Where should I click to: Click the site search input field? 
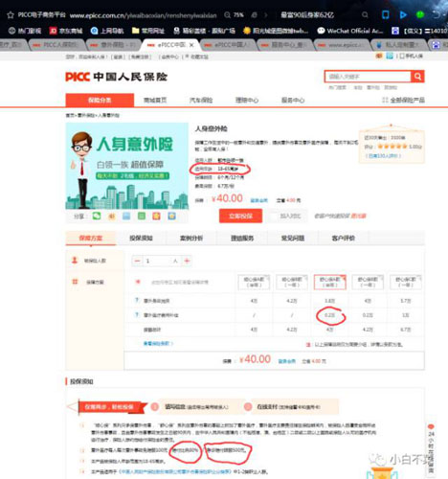click(368, 77)
